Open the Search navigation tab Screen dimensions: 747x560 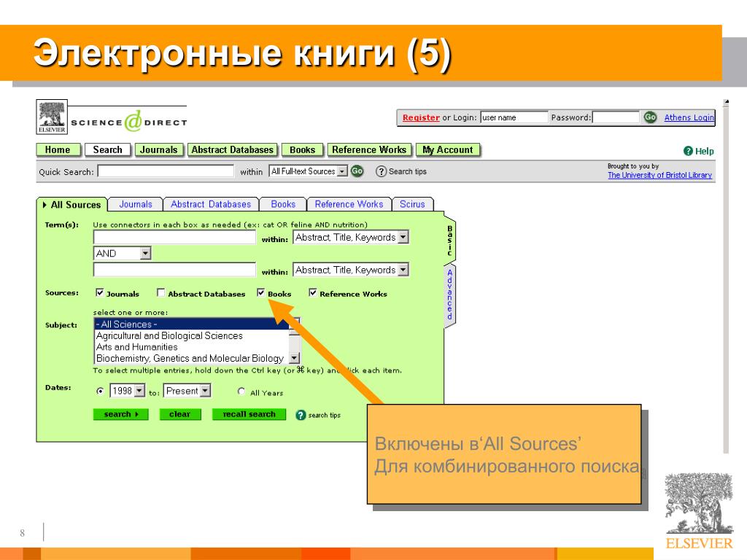pyautogui.click(x=108, y=150)
